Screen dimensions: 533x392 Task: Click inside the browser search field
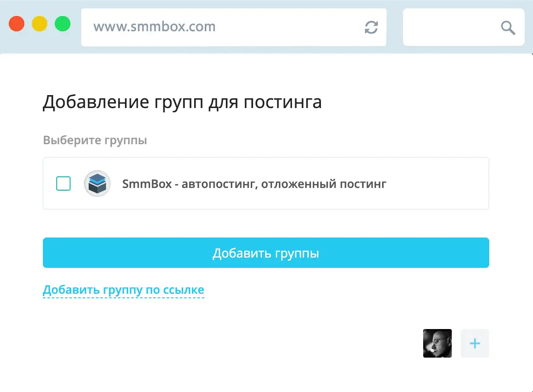point(464,27)
